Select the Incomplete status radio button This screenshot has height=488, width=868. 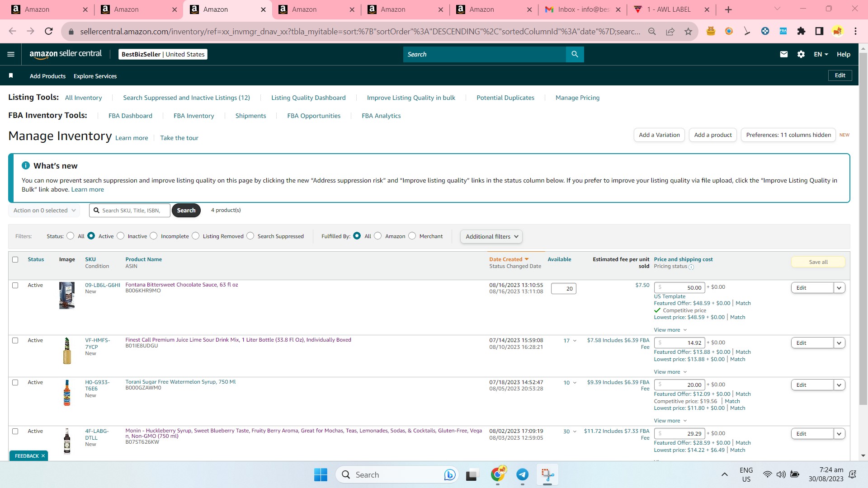pos(154,236)
